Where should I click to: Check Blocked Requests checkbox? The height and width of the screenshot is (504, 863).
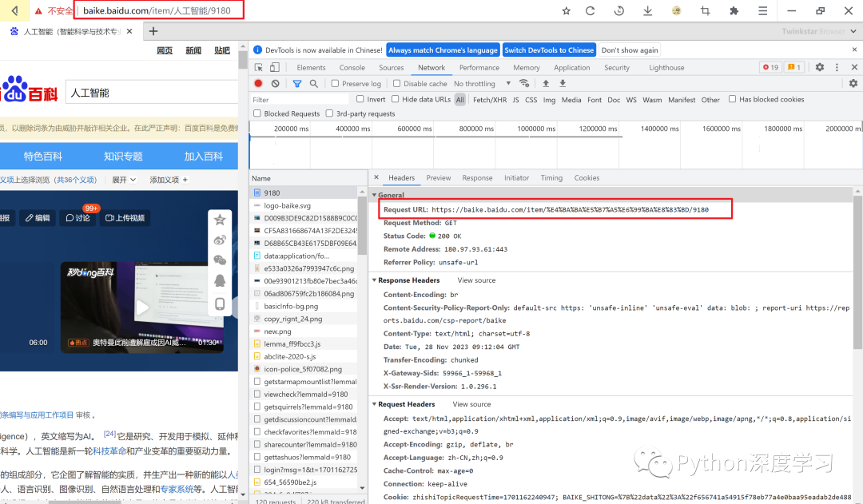click(257, 113)
